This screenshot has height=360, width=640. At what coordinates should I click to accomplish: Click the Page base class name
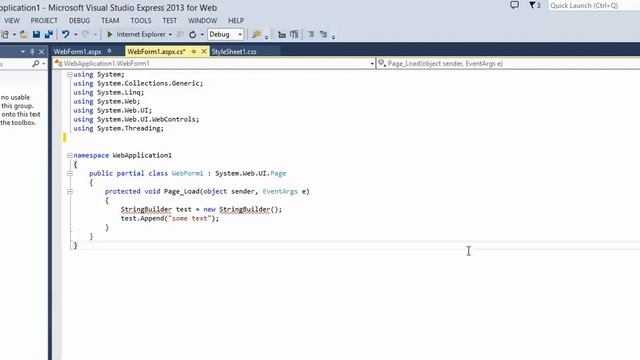278,173
